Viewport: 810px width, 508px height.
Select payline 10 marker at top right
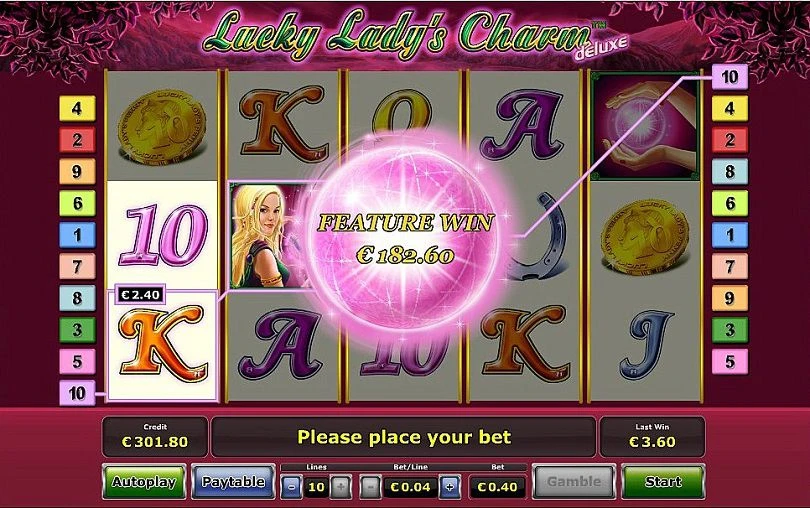pos(729,77)
